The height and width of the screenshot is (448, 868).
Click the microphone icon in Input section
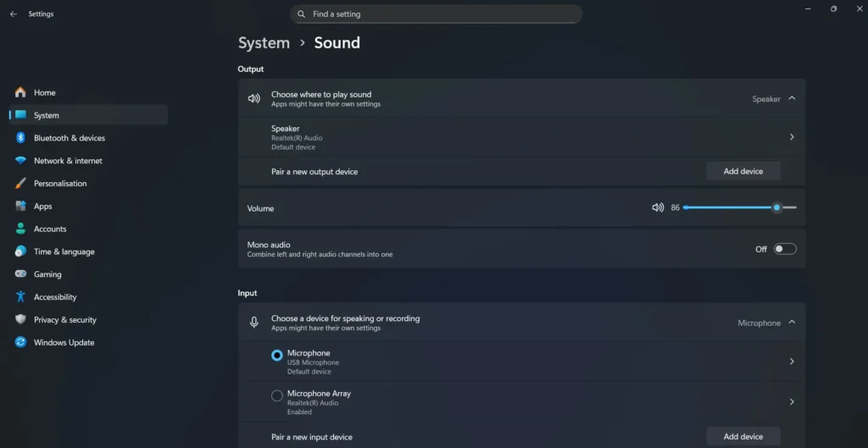pos(254,323)
